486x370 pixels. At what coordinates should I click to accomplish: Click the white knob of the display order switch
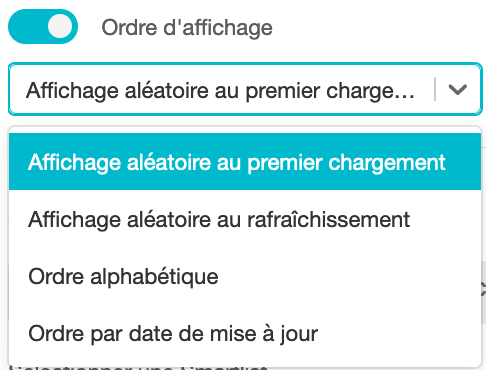tap(60, 26)
